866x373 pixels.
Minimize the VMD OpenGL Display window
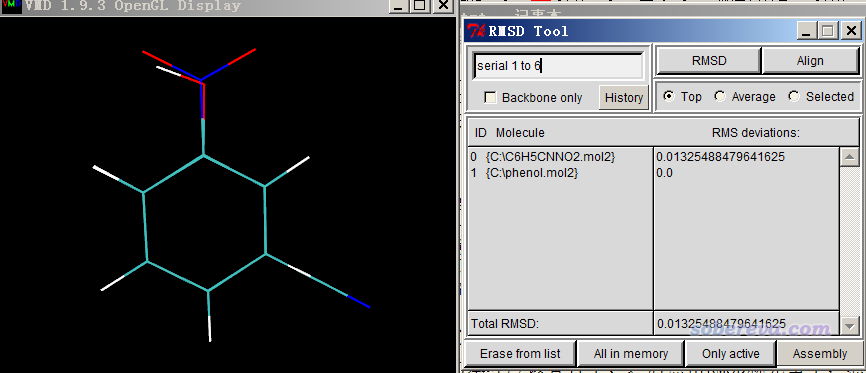tap(399, 6)
